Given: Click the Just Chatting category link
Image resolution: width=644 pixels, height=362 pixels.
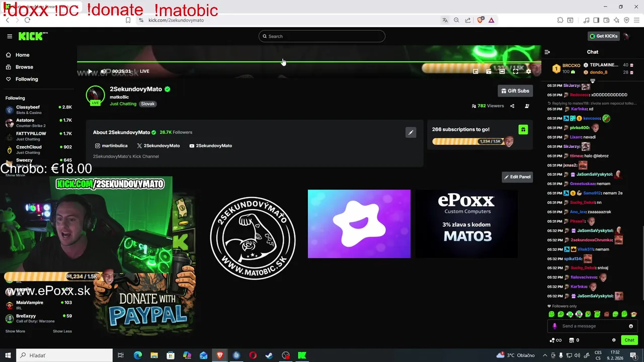Looking at the screenshot, I should (123, 104).
